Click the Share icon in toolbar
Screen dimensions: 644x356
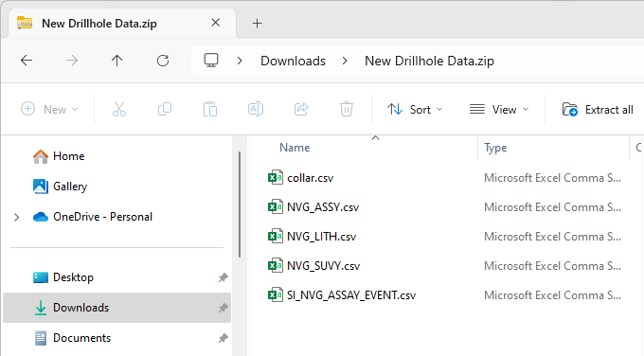[x=301, y=109]
